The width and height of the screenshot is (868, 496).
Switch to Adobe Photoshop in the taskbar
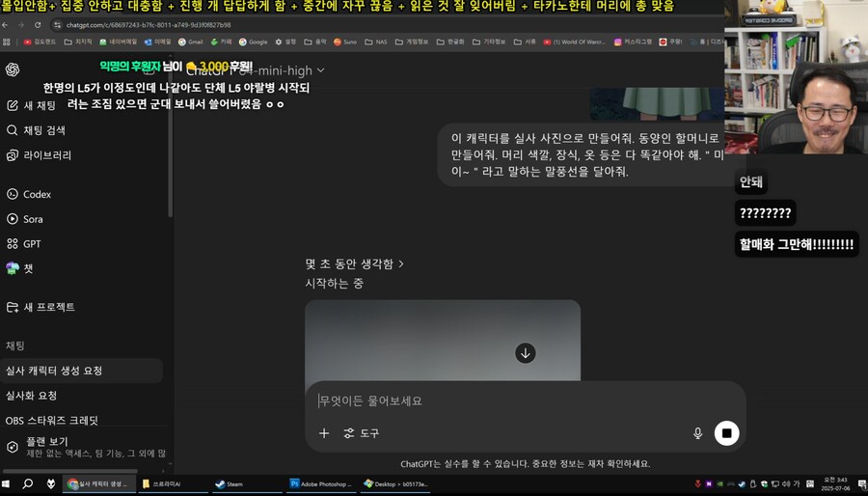321,483
